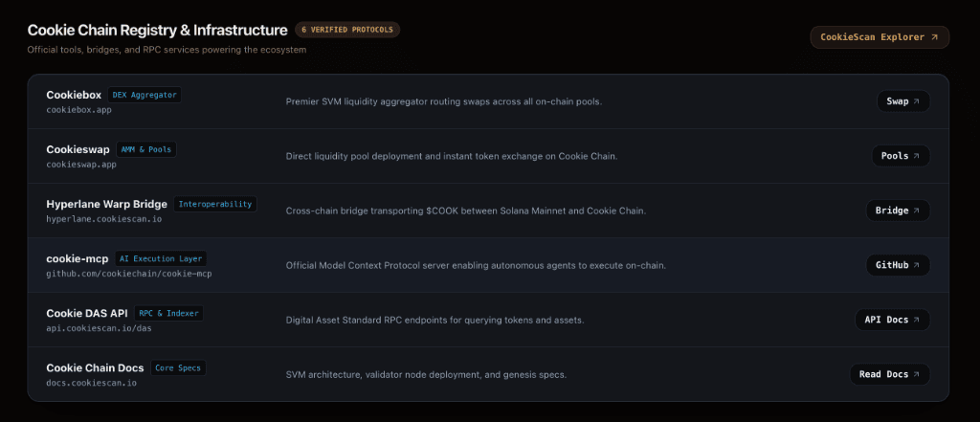Screen dimensions: 980x422
Task: Open the GitHub button for cookie-mcp
Action: coord(898,265)
